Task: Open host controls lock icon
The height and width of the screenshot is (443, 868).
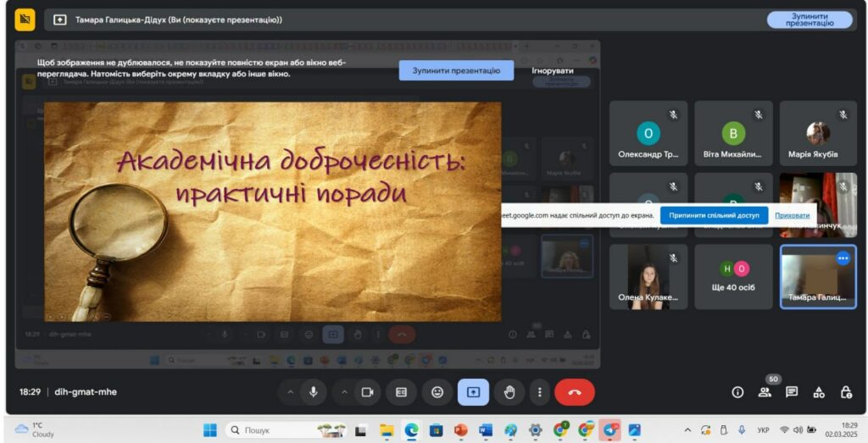Action: (x=846, y=392)
